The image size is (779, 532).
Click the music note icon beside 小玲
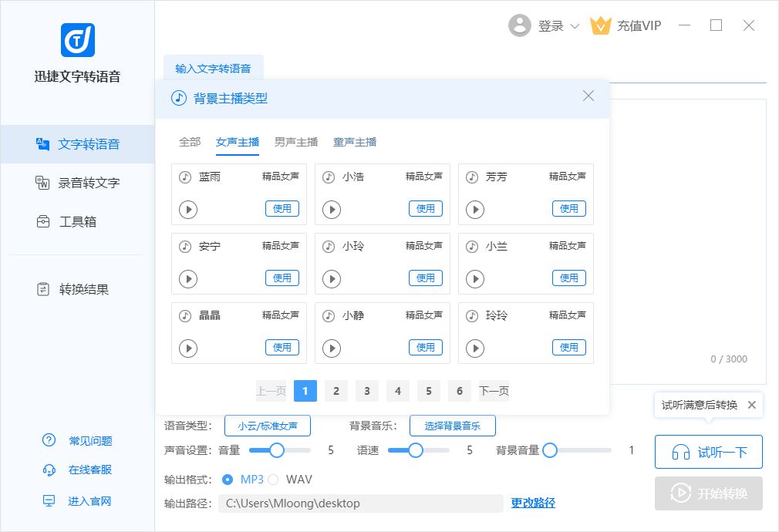(x=329, y=247)
